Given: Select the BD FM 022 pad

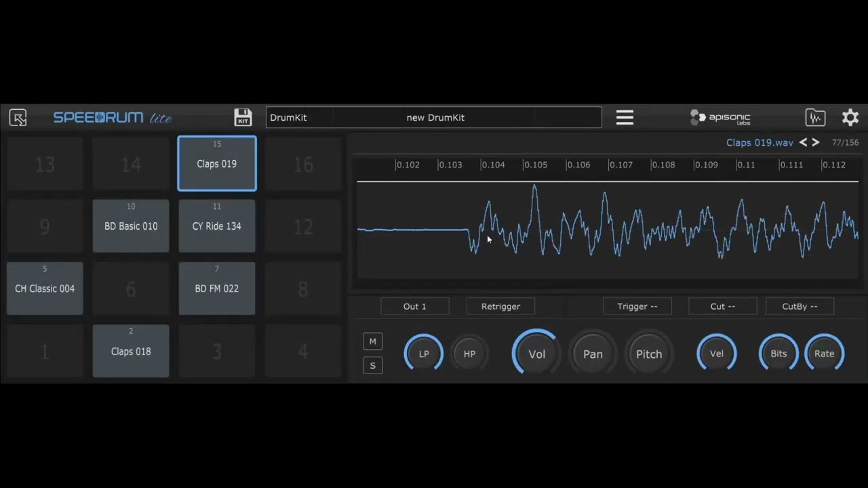Looking at the screenshot, I should [x=217, y=289].
